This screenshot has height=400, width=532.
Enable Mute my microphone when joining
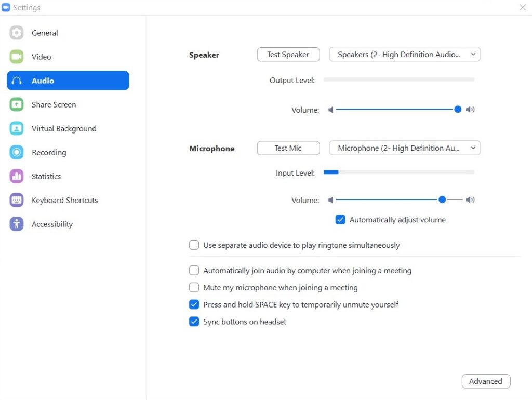pos(194,287)
